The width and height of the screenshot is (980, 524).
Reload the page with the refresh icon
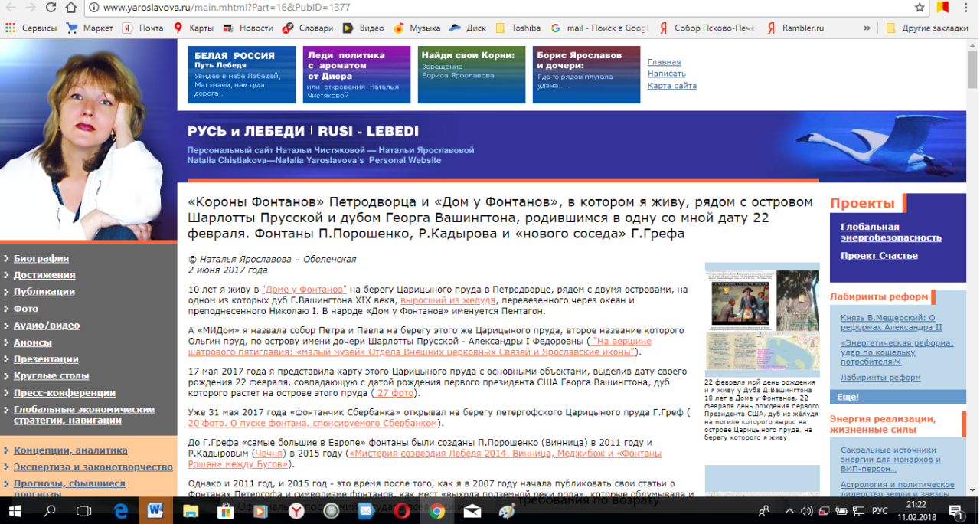[51, 8]
